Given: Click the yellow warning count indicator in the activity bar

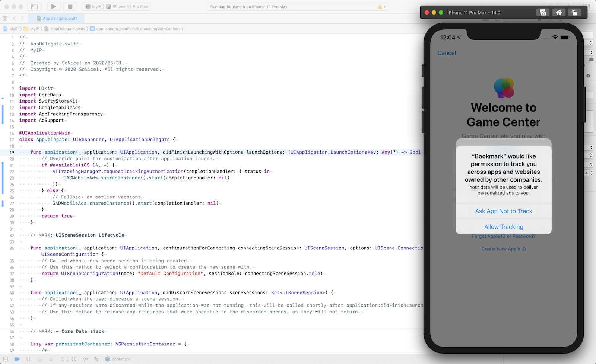Looking at the screenshot, I should 382,7.
